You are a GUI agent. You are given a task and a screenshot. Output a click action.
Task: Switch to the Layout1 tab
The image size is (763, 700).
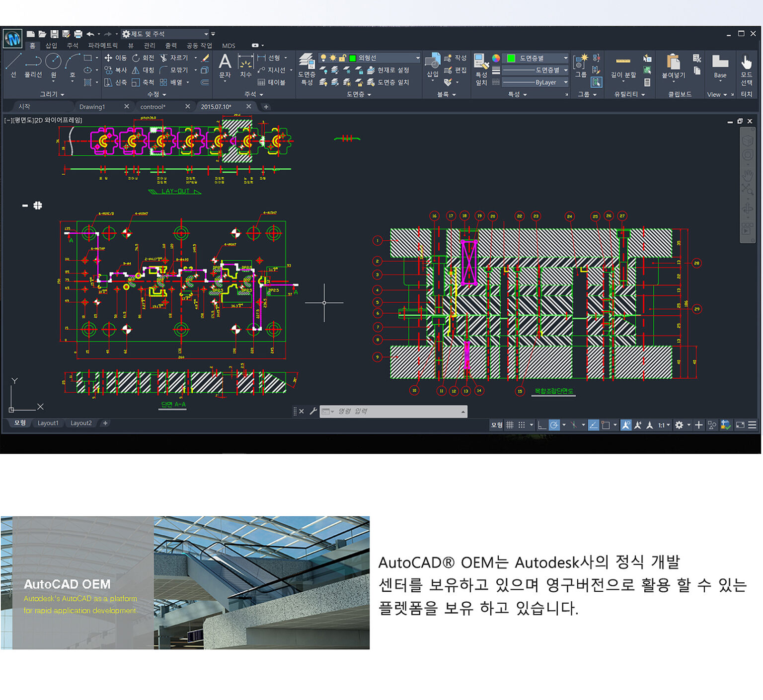(48, 423)
